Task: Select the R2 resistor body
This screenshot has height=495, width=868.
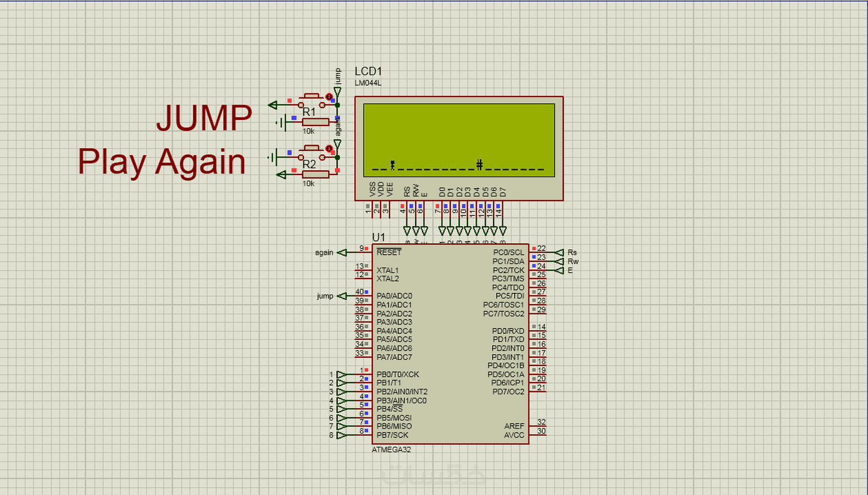Action: point(316,174)
